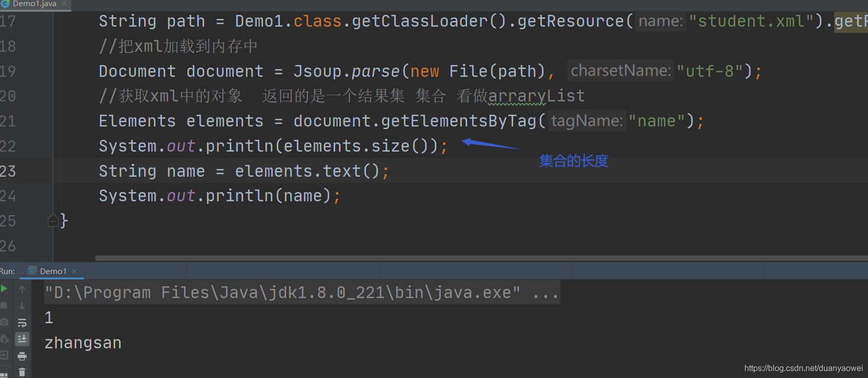The width and height of the screenshot is (868, 378).
Task: Click the dump threads camera icon
Action: 4,322
